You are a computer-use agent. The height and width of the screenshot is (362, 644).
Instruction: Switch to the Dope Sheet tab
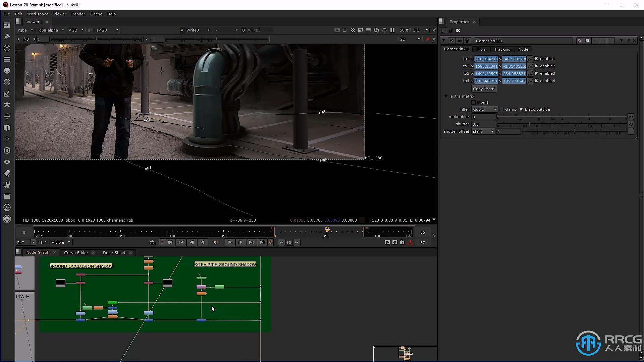pyautogui.click(x=114, y=252)
